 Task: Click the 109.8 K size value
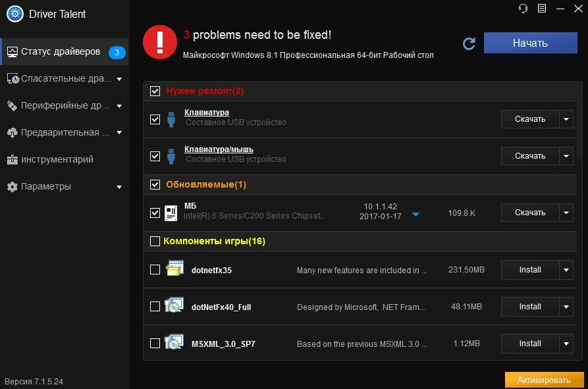tap(462, 213)
